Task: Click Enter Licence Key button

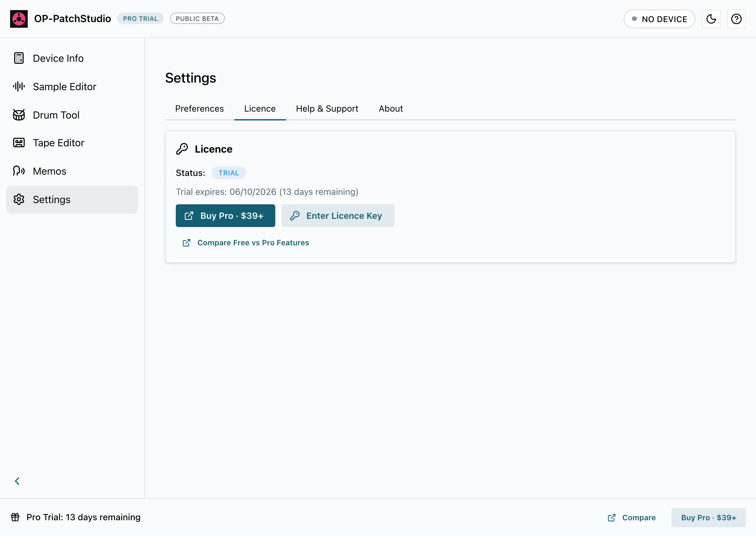Action: click(x=338, y=216)
